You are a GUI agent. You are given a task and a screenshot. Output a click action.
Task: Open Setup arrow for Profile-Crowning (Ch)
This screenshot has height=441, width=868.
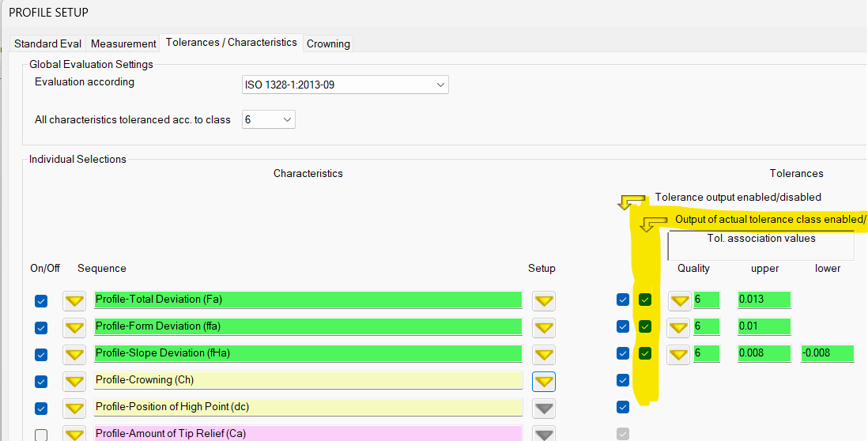tap(544, 381)
